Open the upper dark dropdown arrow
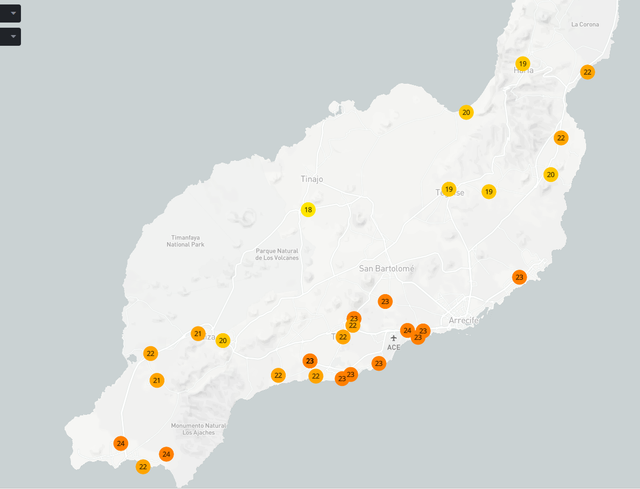The height and width of the screenshot is (489, 640). tap(13, 13)
